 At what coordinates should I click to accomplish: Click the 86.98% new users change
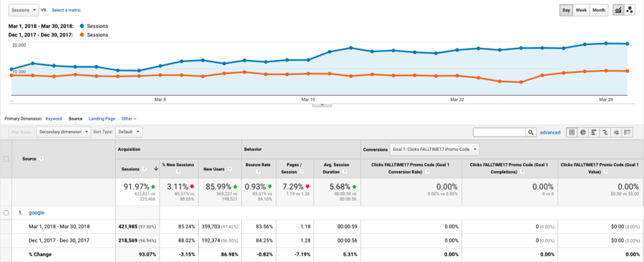[230, 255]
